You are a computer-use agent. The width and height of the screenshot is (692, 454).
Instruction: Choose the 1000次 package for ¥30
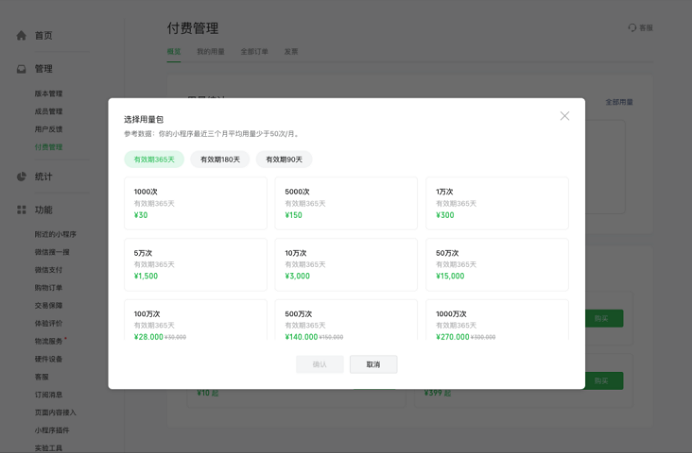coord(195,203)
